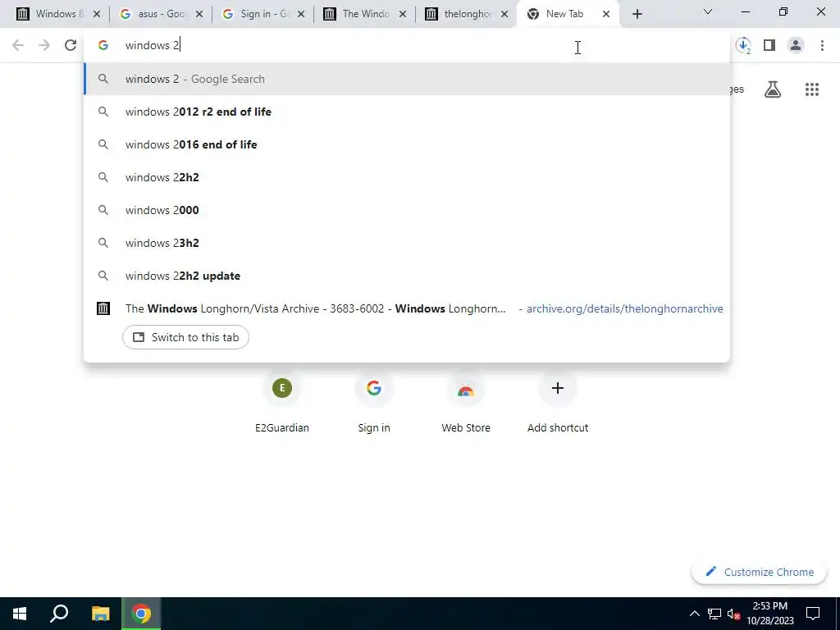Click Add shortcut tile

point(558,404)
